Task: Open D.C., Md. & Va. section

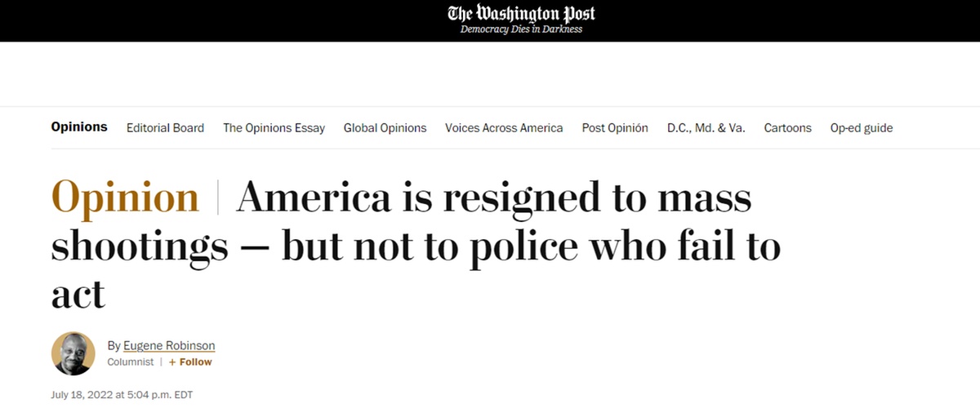Action: [706, 128]
